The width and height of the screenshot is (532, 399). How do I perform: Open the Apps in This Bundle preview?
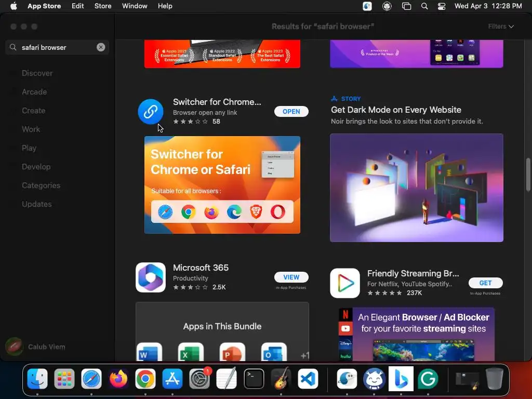click(222, 331)
